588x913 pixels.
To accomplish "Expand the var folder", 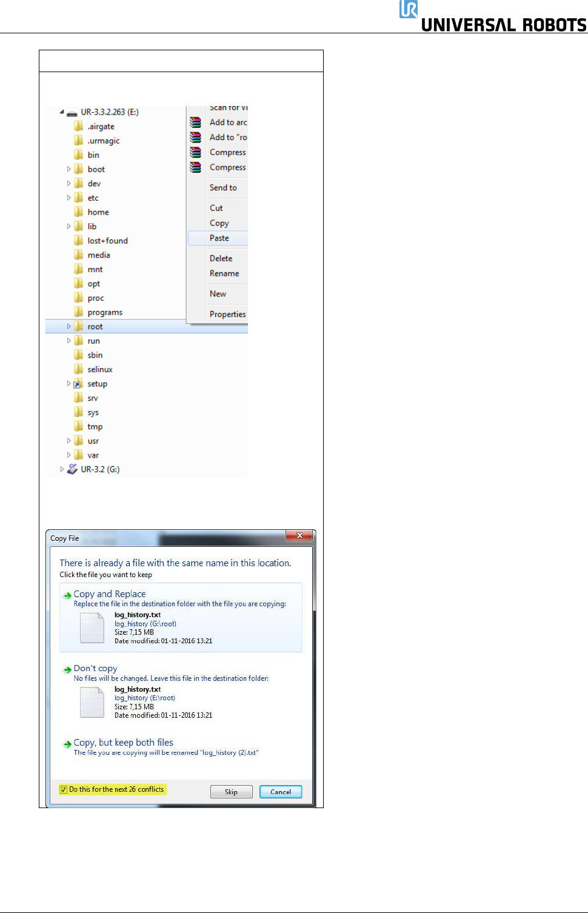I will point(68,455).
